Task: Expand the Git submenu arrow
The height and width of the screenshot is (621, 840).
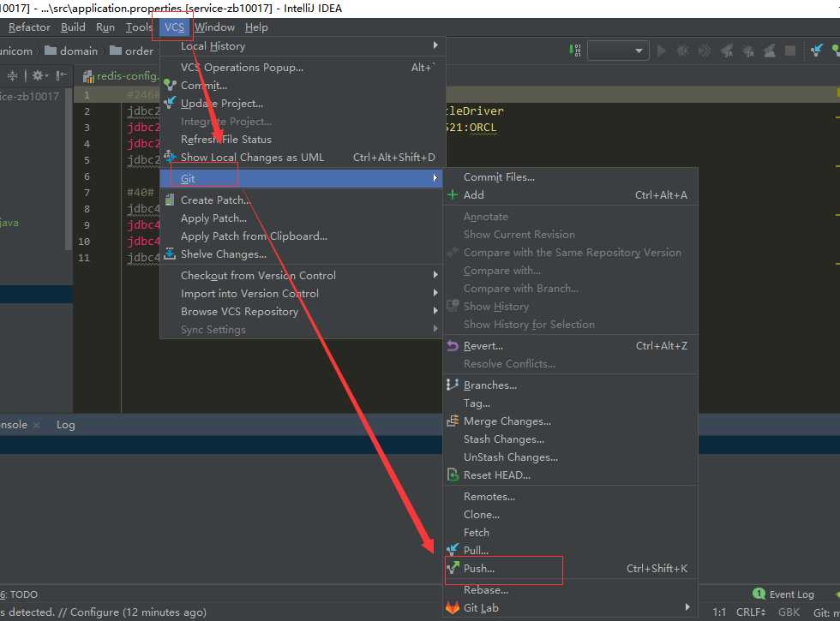Action: [x=435, y=178]
